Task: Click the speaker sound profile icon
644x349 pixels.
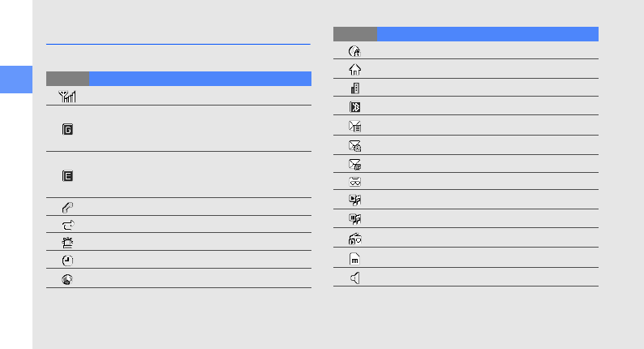Action: (x=354, y=278)
